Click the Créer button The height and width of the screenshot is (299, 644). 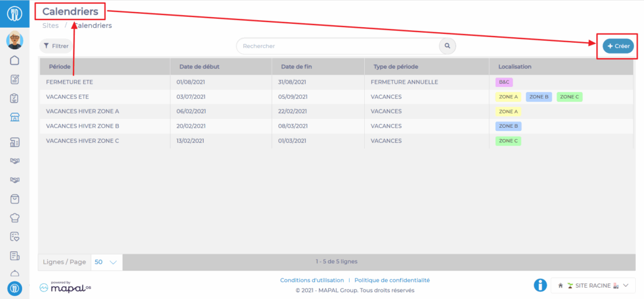tap(618, 46)
